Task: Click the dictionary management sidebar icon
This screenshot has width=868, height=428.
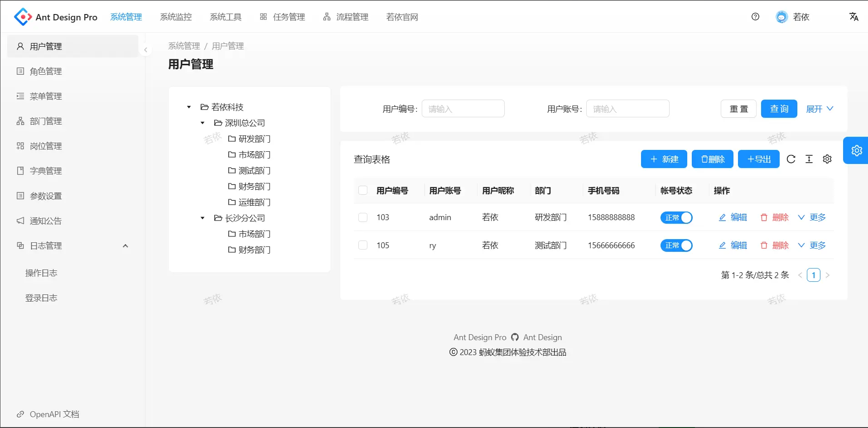Action: (20, 171)
